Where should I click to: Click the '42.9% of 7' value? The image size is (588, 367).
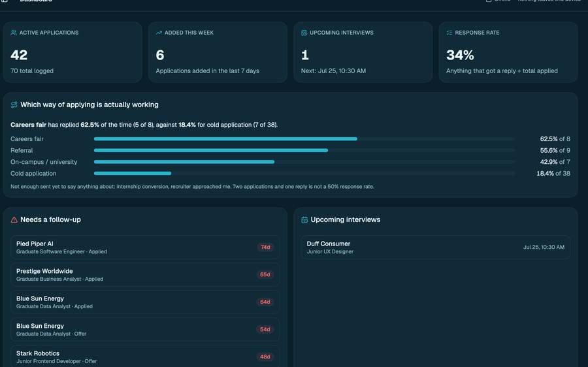click(x=555, y=162)
